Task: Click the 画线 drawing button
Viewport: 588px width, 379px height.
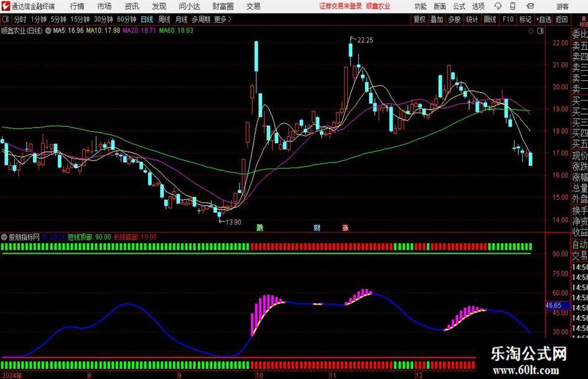Action: pyautogui.click(x=490, y=19)
